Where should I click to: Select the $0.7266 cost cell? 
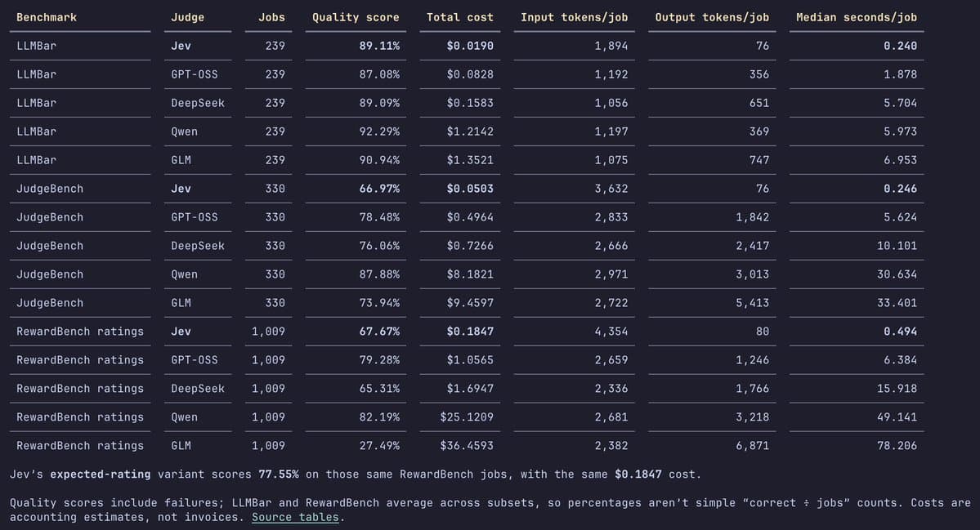470,246
